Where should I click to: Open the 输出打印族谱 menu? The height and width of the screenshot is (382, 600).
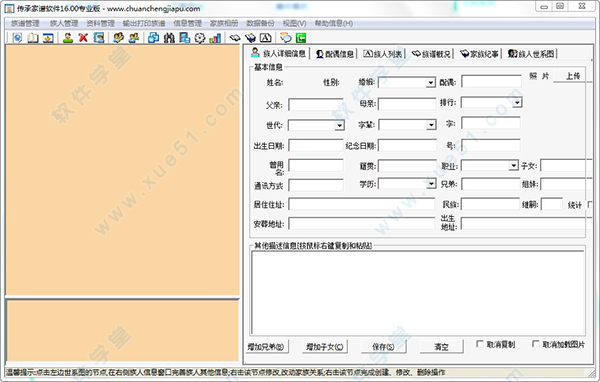pyautogui.click(x=144, y=23)
